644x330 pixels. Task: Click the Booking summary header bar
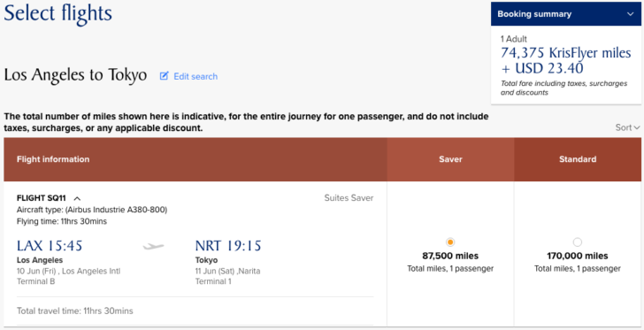tap(566, 14)
